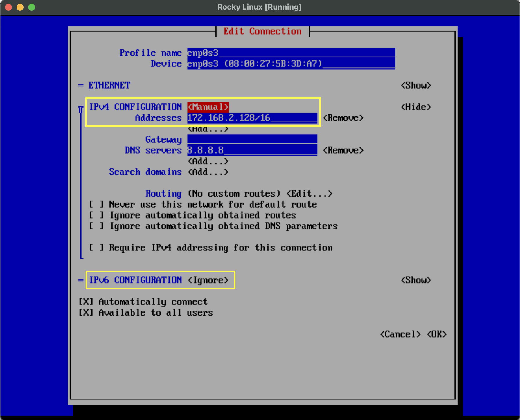The width and height of the screenshot is (520, 420).
Task: Show the IPv6 CONFIGURATION section
Action: tap(416, 280)
